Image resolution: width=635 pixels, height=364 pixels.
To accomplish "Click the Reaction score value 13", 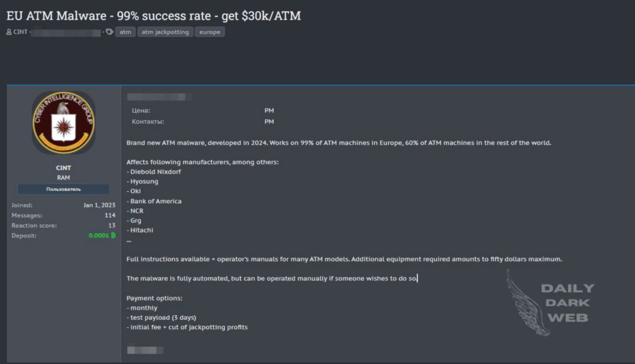I will (112, 225).
